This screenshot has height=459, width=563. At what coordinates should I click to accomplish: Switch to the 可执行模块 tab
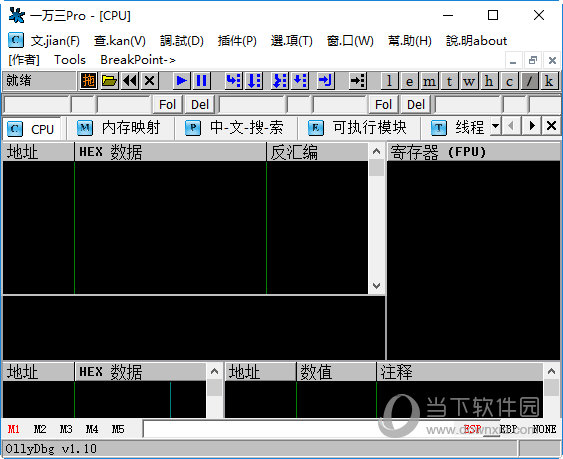(359, 128)
